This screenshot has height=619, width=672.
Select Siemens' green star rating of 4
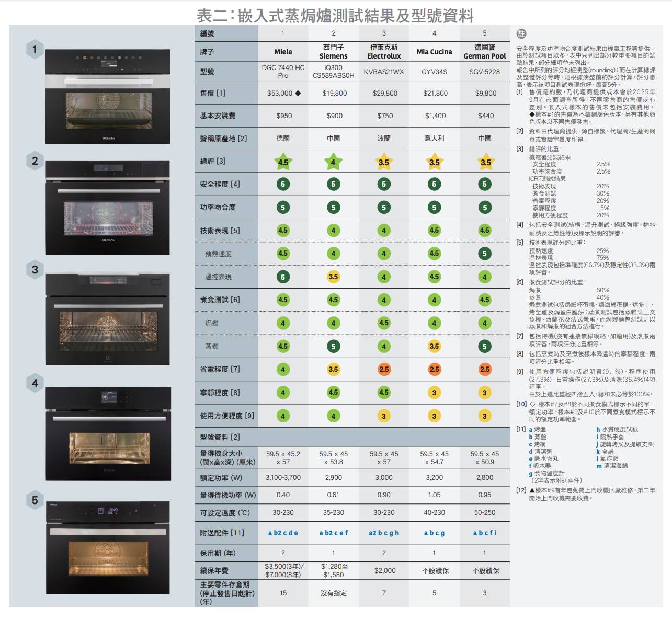333,162
